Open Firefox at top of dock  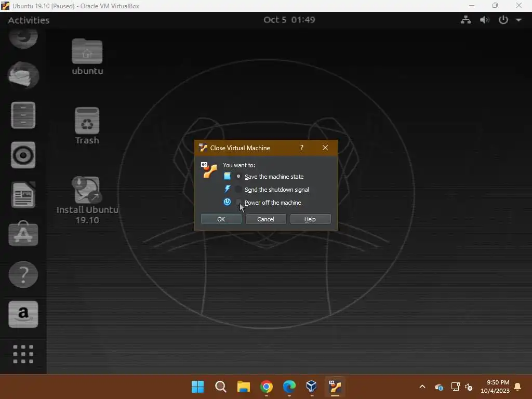(23, 38)
